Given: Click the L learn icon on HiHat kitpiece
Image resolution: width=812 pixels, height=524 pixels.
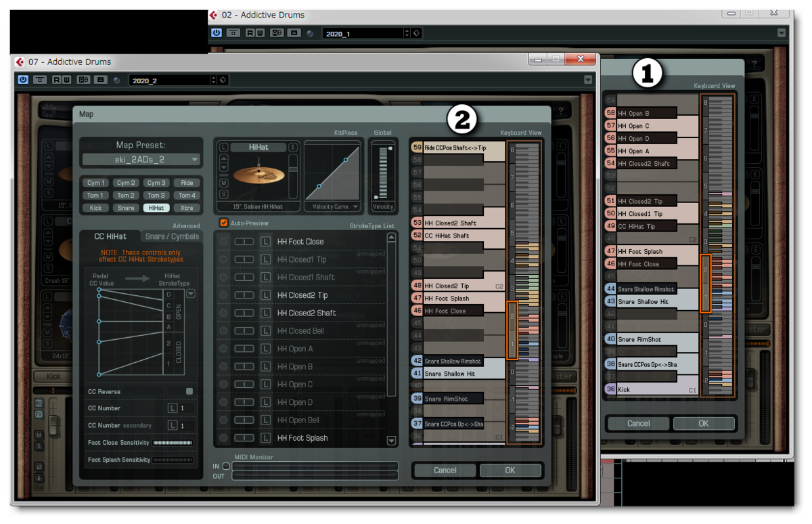Looking at the screenshot, I should 224,148.
